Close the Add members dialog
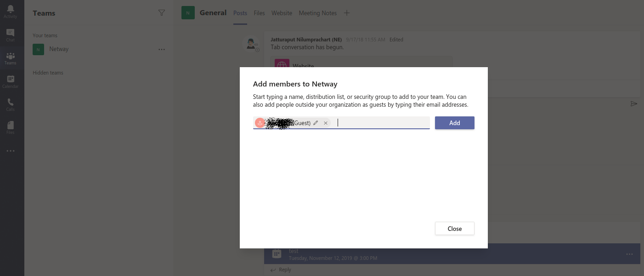 tap(454, 229)
